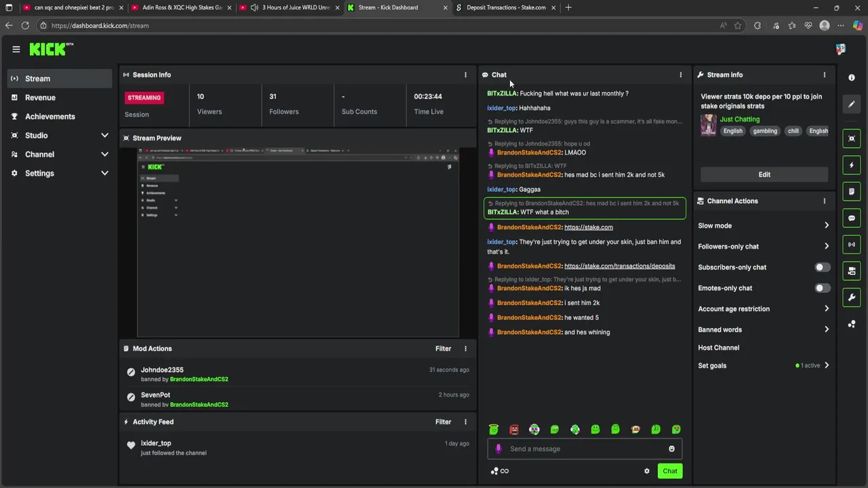Image resolution: width=868 pixels, height=488 pixels.
Task: Focus the Send a message field
Action: click(585, 449)
